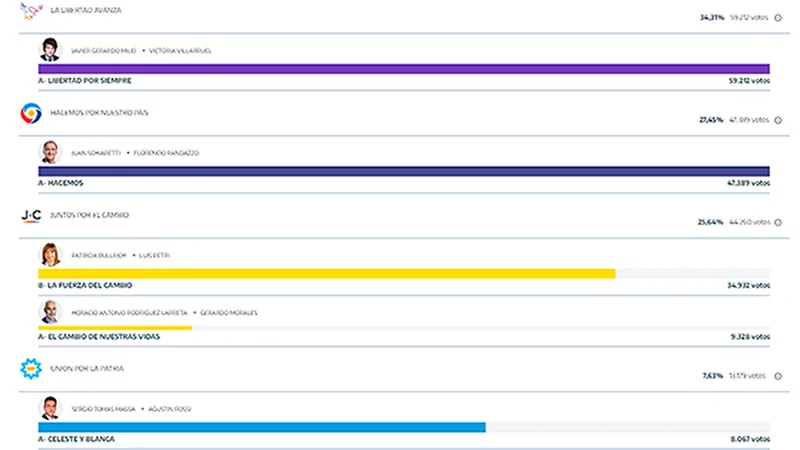Viewport: 800px width, 450px height.
Task: Select the light blue Celeste y Blanca bar
Action: click(261, 427)
